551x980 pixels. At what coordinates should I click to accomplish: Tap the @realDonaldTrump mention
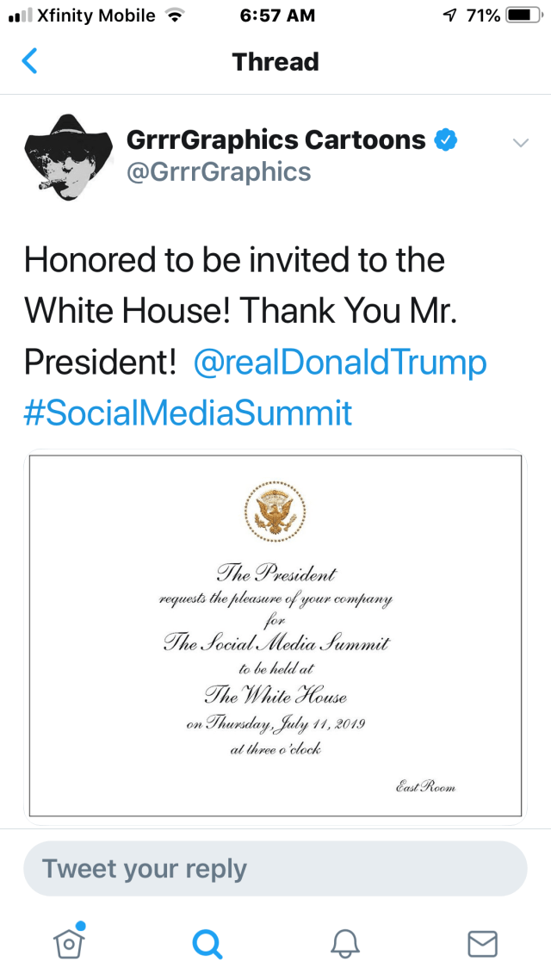pos(341,363)
